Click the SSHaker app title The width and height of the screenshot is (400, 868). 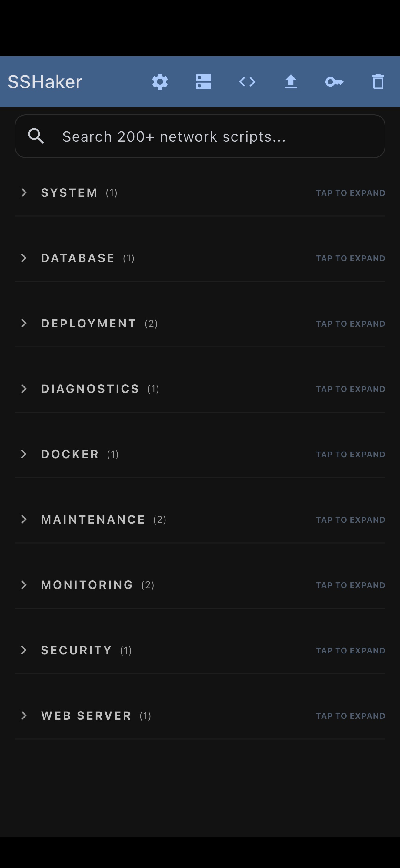(45, 82)
